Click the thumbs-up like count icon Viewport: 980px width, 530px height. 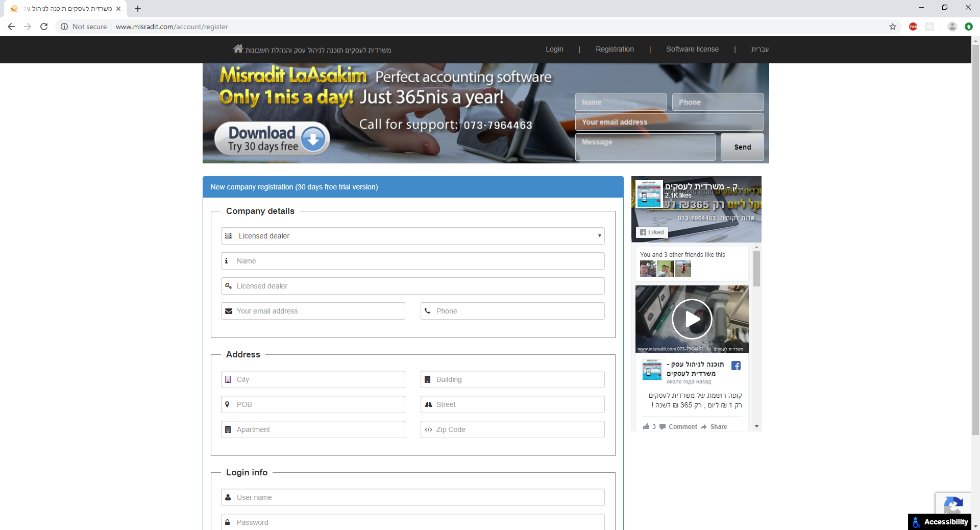[x=647, y=426]
